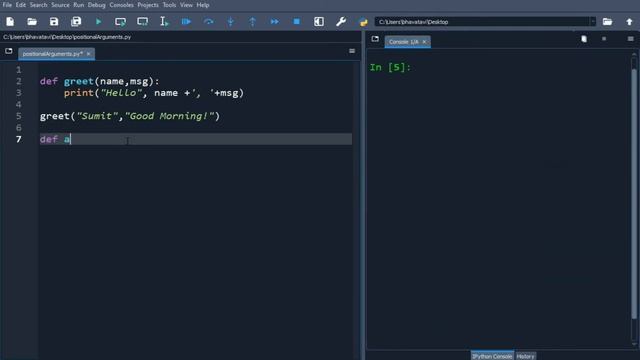Click the In [5]: console prompt

coord(390,67)
